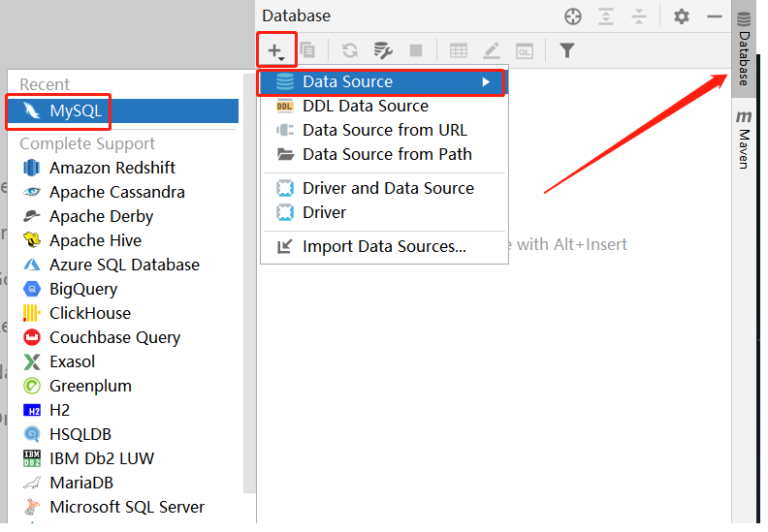Choose H2 database entry
The image size is (768, 532).
coord(122,410)
